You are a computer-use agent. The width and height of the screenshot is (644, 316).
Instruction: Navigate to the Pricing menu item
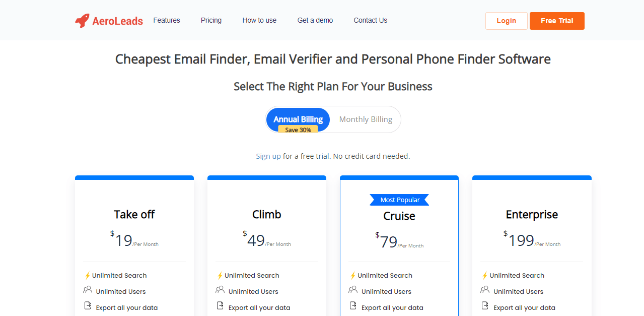[210, 20]
